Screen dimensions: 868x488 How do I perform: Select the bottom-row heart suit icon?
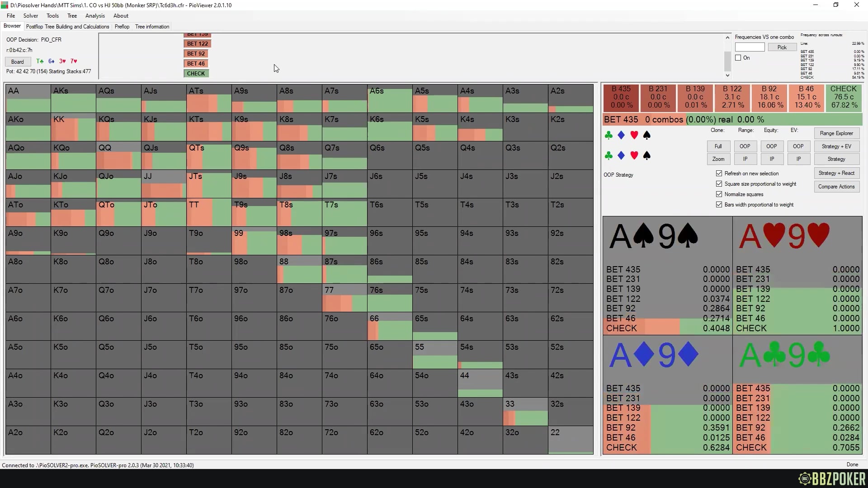point(634,155)
